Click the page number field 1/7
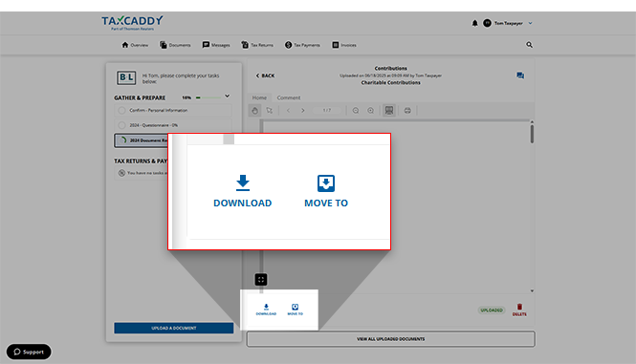 (327, 110)
